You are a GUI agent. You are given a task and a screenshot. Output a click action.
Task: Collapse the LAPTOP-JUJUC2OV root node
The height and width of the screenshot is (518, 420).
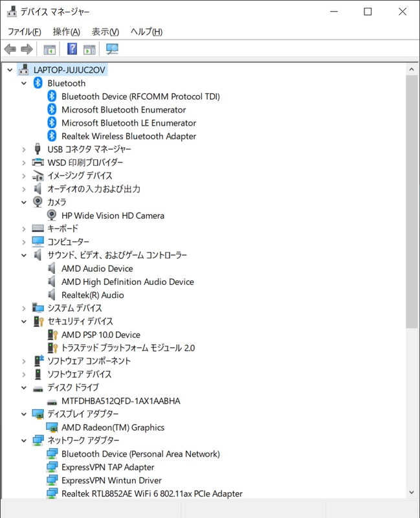pyautogui.click(x=10, y=70)
